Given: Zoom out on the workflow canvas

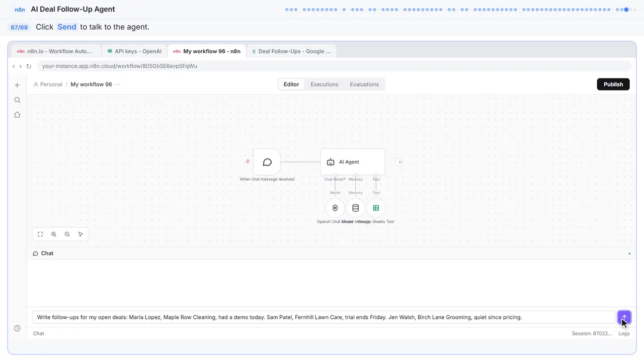Looking at the screenshot, I should [x=67, y=234].
